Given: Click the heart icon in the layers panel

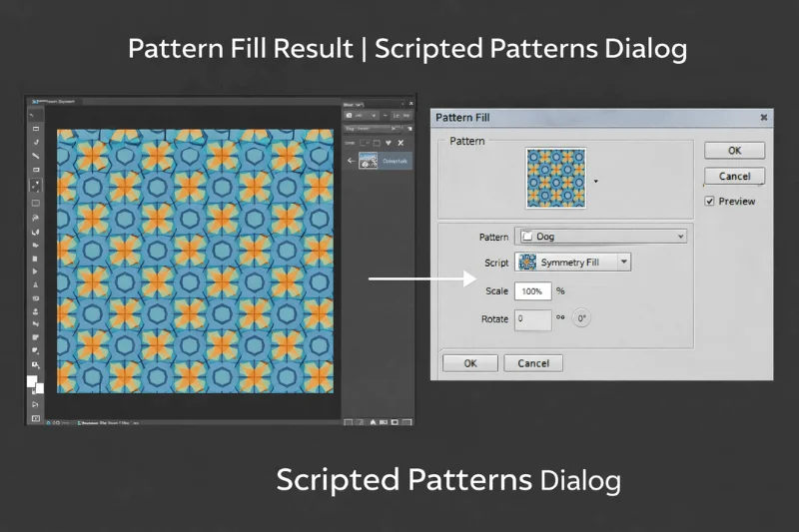Looking at the screenshot, I should click(389, 143).
